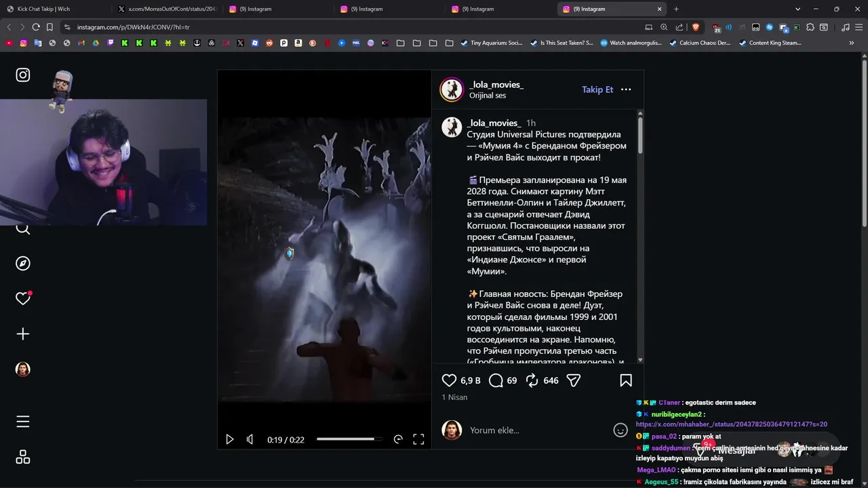The image size is (868, 488).
Task: Open Instagram notifications heart icon
Action: [x=23, y=299]
